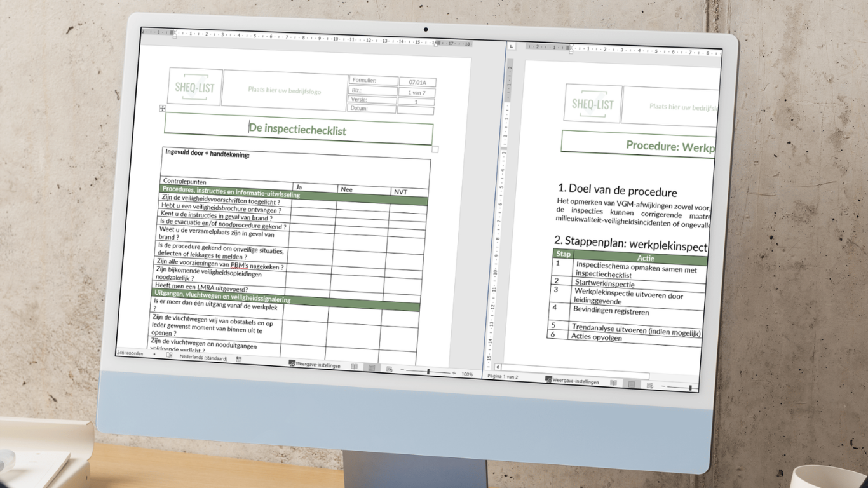Select Print Layout view in the left window
Screen dimensions: 868x488
point(372,368)
